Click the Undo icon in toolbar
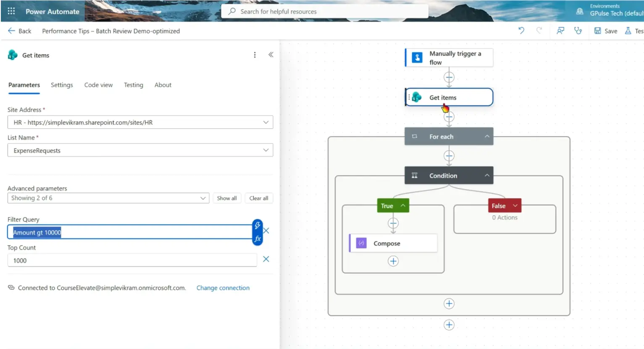The image size is (644, 349). (x=521, y=30)
